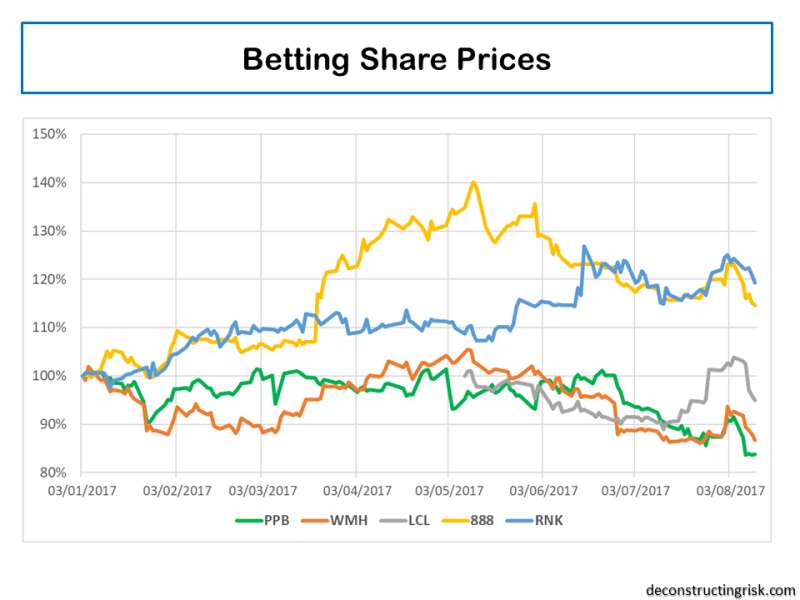Click the 100% y-axis label
Viewport: 800px width, 600px height.
tap(53, 376)
